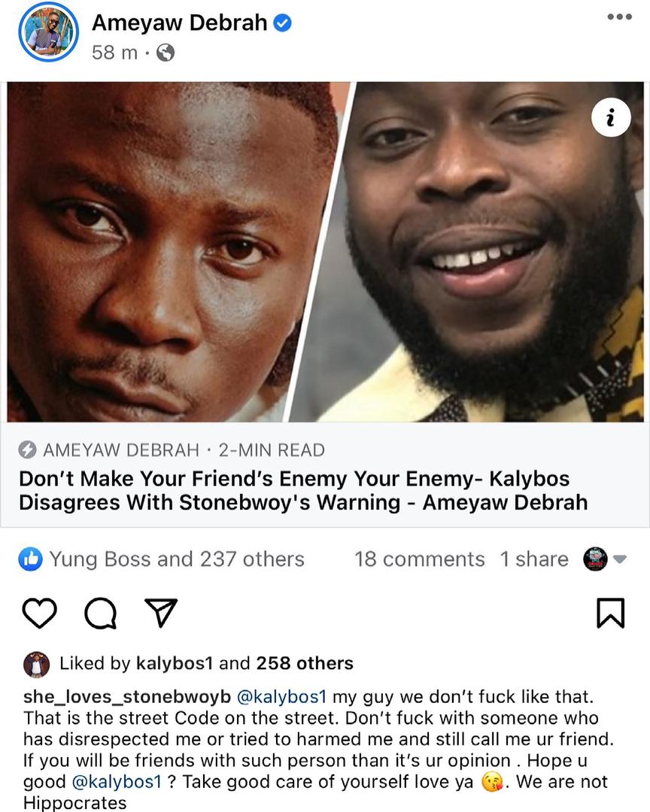Open the she_loves_stonebwoyb username

[127, 697]
